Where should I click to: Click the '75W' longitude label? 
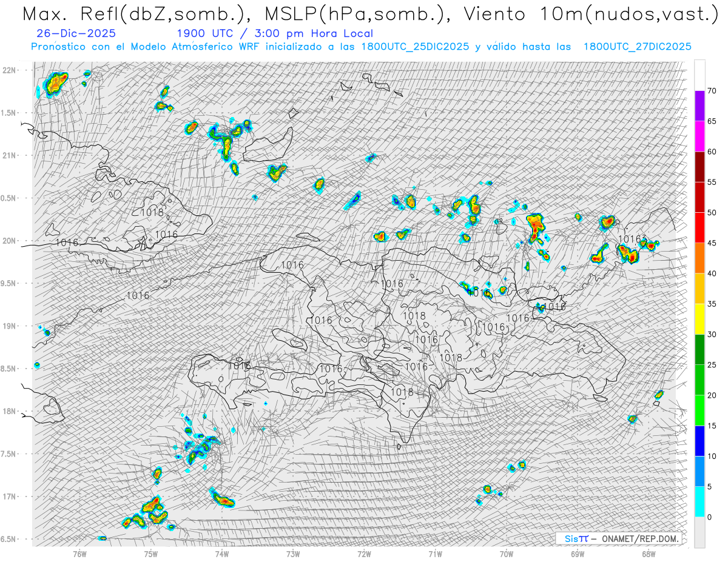(150, 554)
